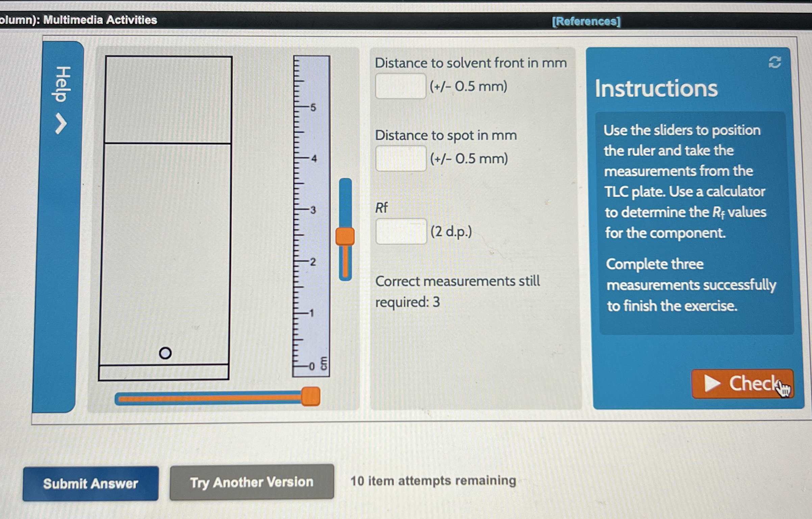Click the 0 cm mark at the ruler base
812x519 pixels.
pyautogui.click(x=312, y=366)
